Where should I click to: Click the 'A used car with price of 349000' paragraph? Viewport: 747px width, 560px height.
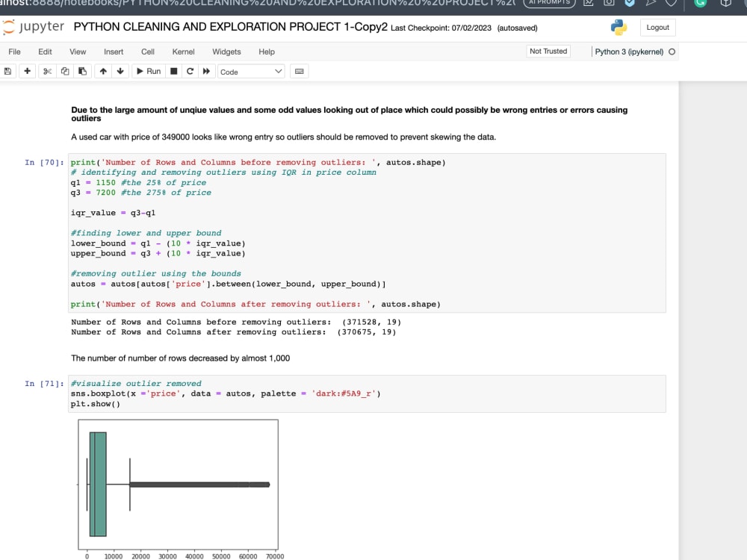[x=283, y=137]
